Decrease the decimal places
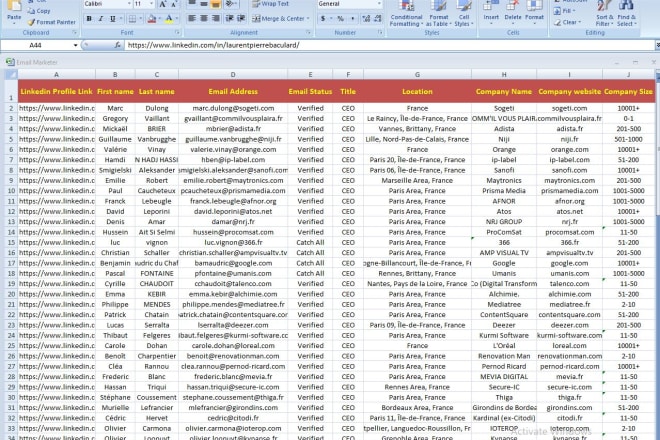The width and height of the screenshot is (660, 440). pyautogui.click(x=378, y=19)
